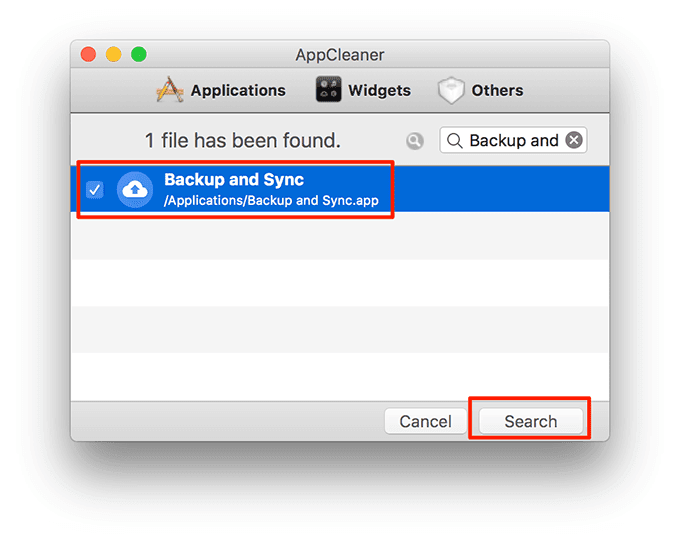Click the gray magnifier icon beside search field
The width and height of the screenshot is (680, 542).
[415, 141]
